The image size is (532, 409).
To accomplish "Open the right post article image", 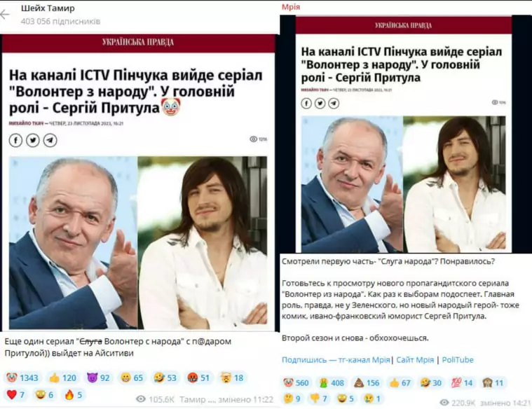I will pos(404,134).
